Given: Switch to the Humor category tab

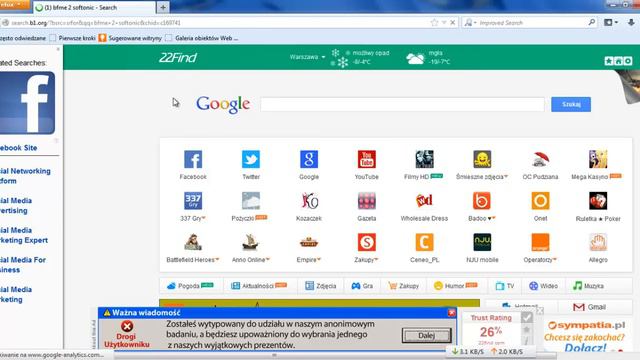Looking at the screenshot, I should pyautogui.click(x=456, y=286).
